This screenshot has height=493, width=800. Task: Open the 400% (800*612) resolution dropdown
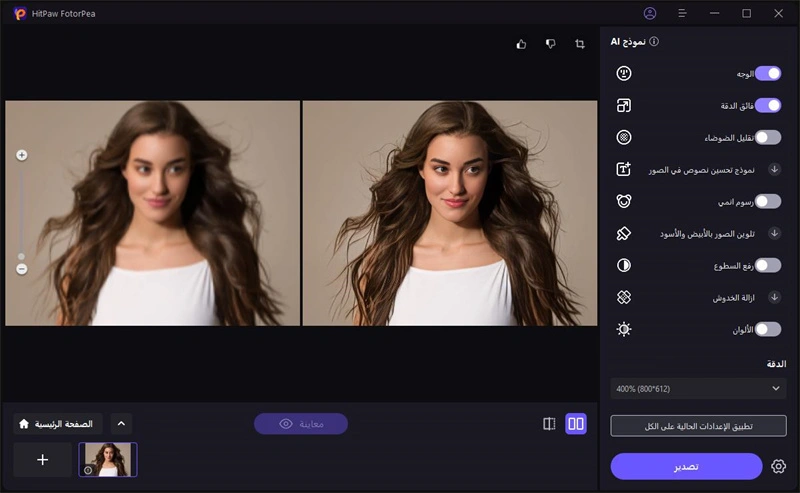(698, 388)
